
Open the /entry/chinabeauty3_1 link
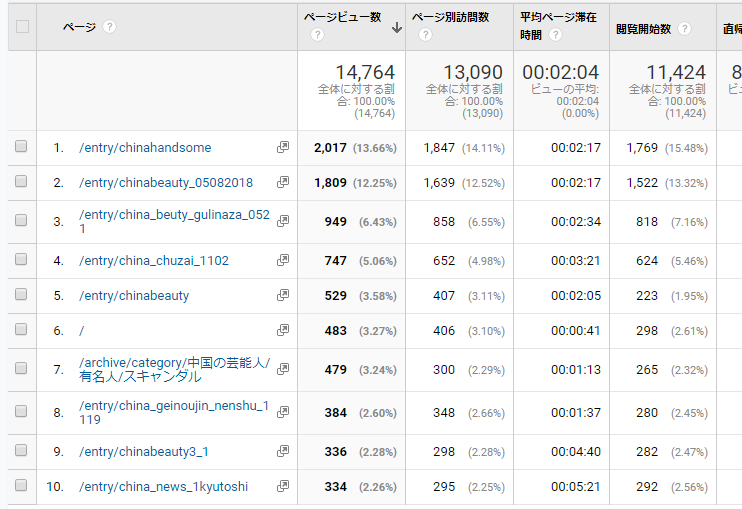144,452
